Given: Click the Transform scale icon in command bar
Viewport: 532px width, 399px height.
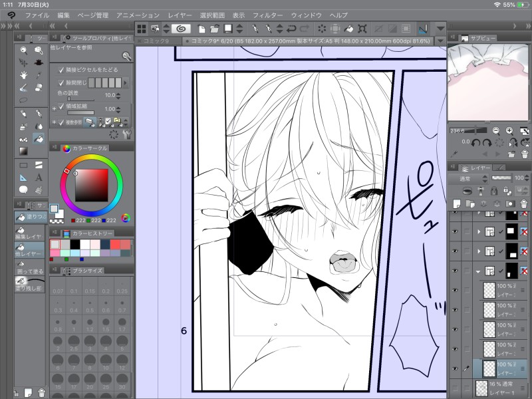Looking at the screenshot, I should point(362,29).
